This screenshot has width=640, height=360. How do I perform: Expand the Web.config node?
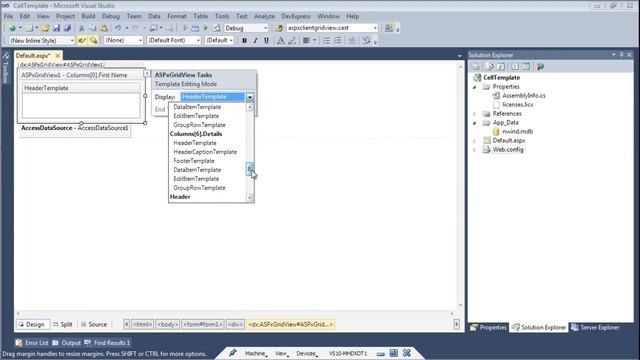(475, 150)
